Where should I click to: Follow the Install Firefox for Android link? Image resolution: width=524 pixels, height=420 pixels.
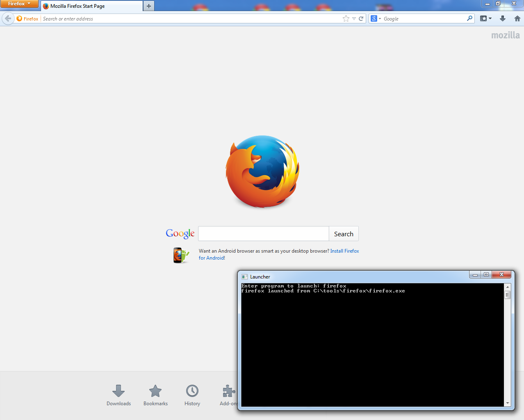[x=344, y=251]
